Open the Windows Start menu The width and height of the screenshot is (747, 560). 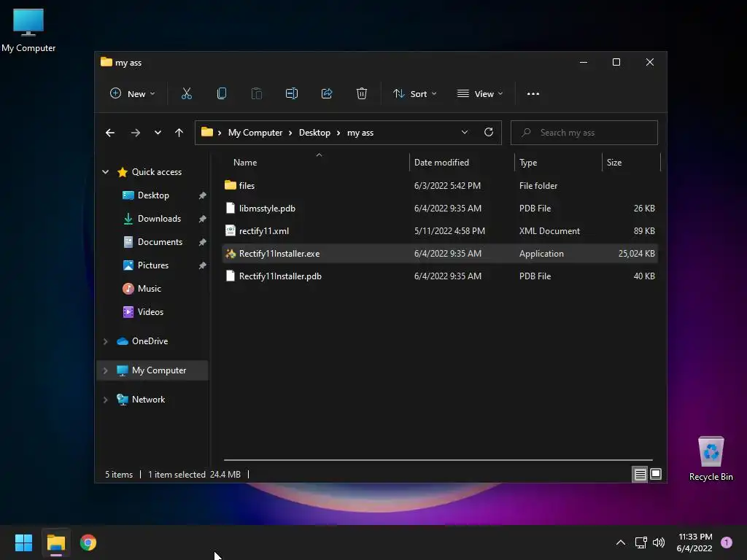[23, 542]
